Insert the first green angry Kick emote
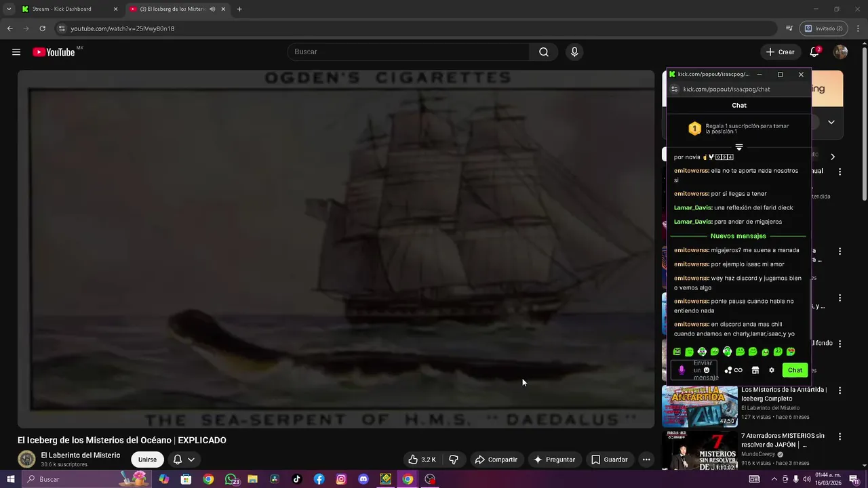Viewport: 868px width, 488px height. 677,352
